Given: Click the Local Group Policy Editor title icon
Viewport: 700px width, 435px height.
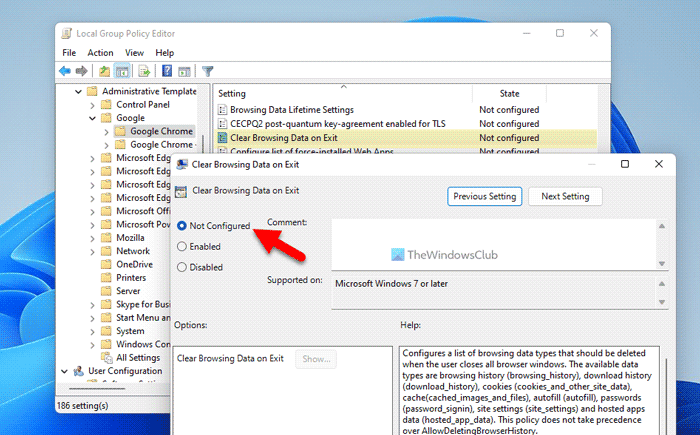Looking at the screenshot, I should pos(67,33).
